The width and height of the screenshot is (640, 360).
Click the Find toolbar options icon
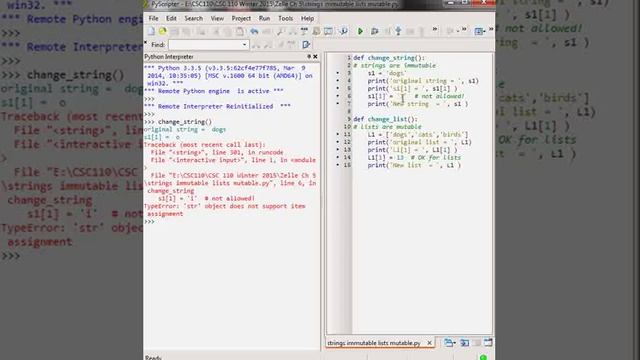[x=306, y=44]
